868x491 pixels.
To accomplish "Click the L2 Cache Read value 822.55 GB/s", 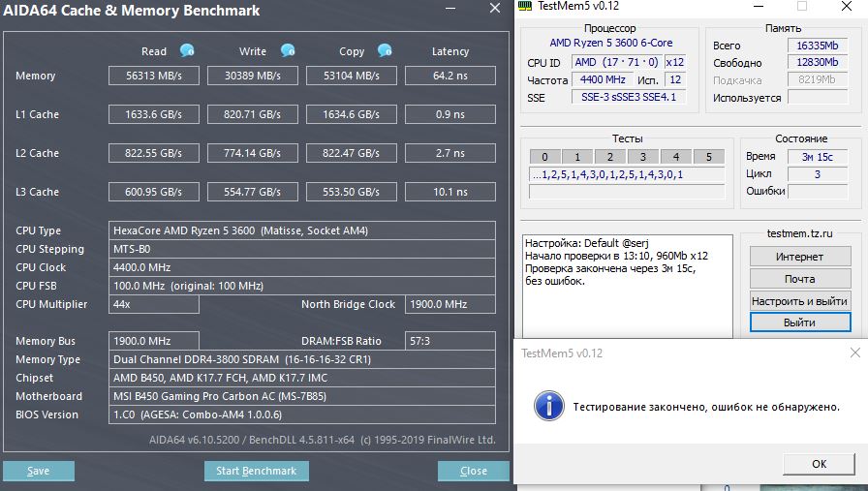I will [x=154, y=153].
